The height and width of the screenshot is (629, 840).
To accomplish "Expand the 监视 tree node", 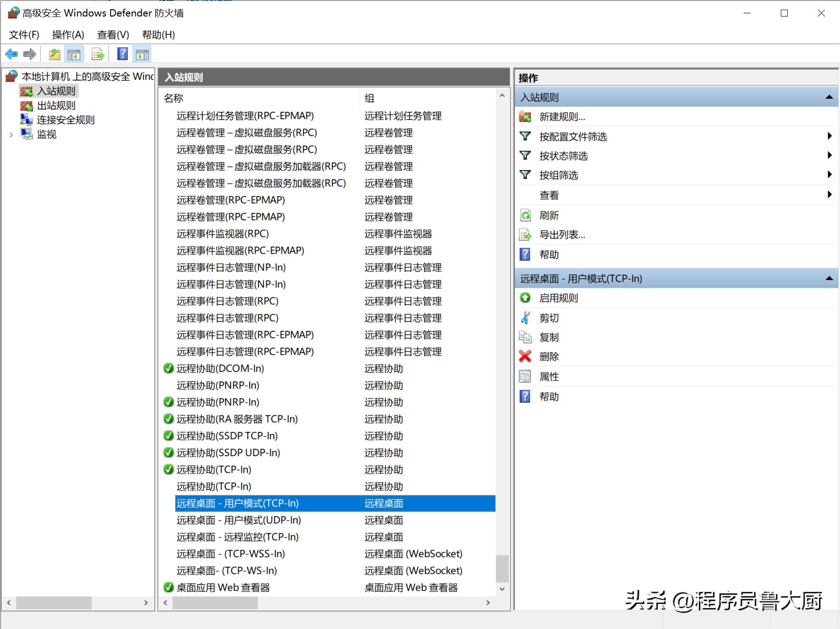I will tap(11, 134).
